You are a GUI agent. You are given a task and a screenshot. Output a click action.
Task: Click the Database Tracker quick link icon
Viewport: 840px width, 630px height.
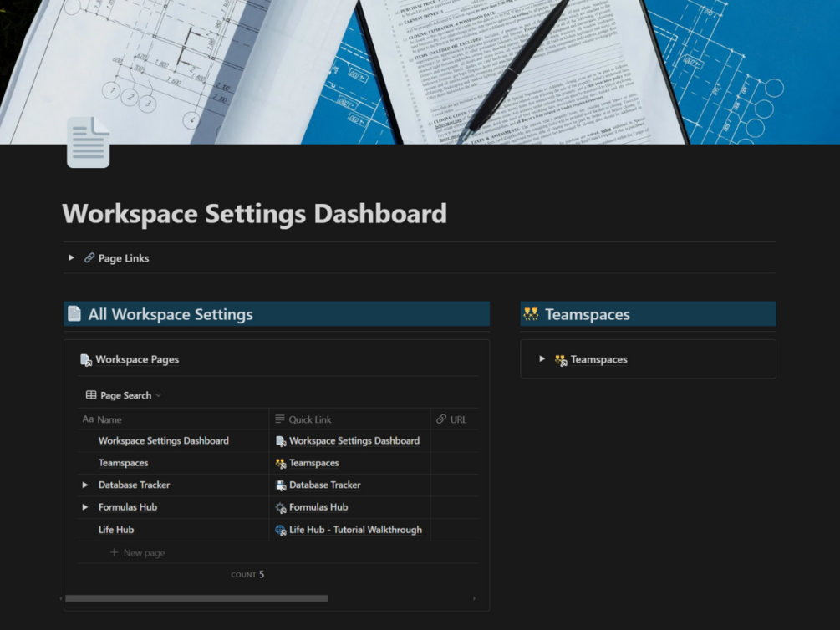click(281, 485)
